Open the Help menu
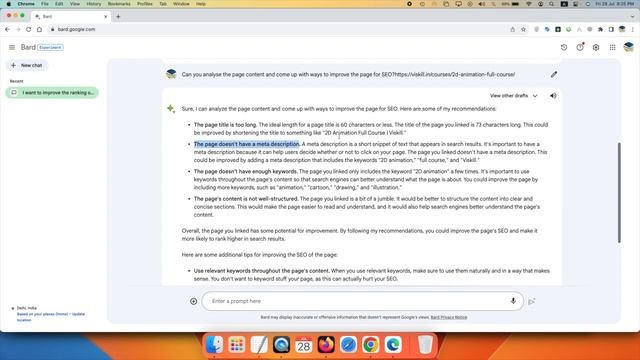 [x=201, y=4]
